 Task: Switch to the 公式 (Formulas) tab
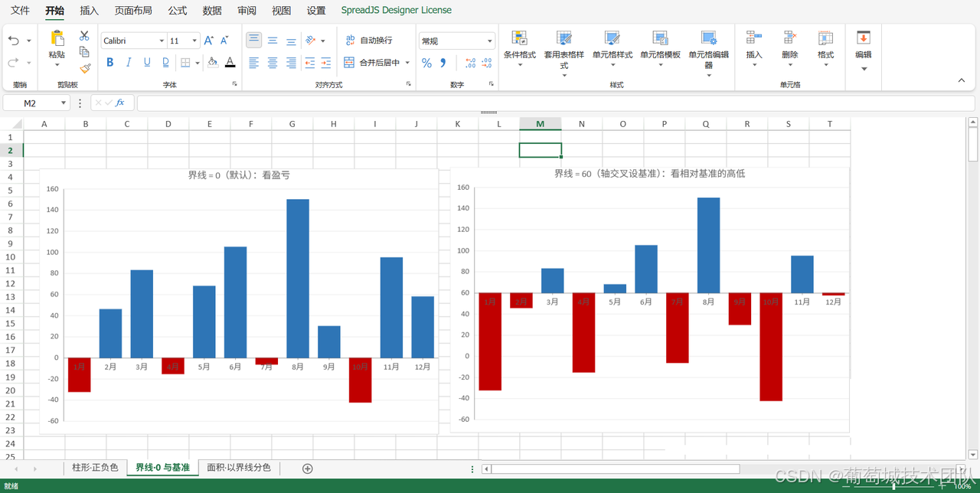click(178, 11)
